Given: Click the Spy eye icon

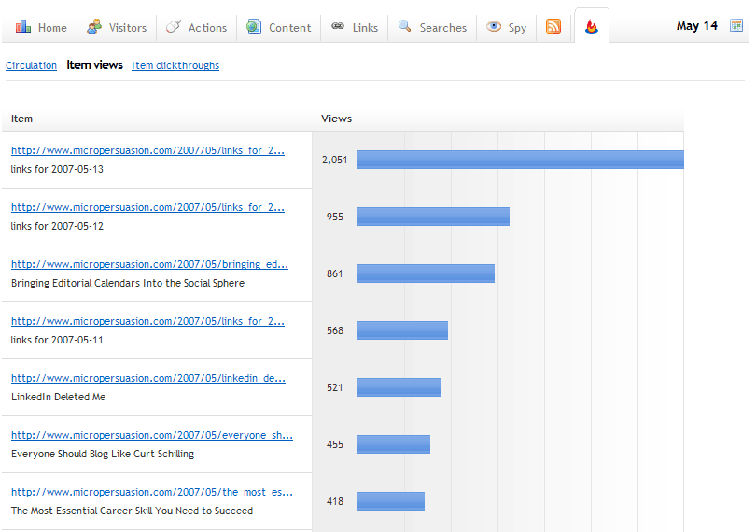Looking at the screenshot, I should [x=493, y=26].
